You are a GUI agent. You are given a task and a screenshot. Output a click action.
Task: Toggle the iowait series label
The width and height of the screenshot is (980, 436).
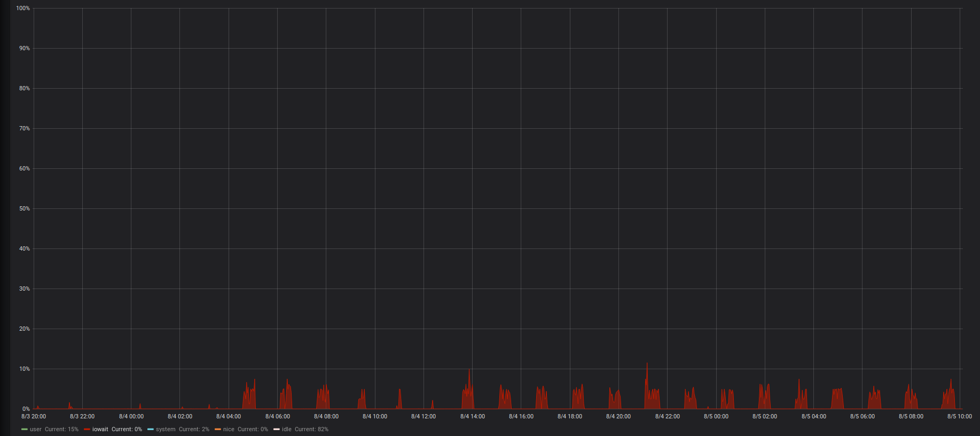click(100, 430)
